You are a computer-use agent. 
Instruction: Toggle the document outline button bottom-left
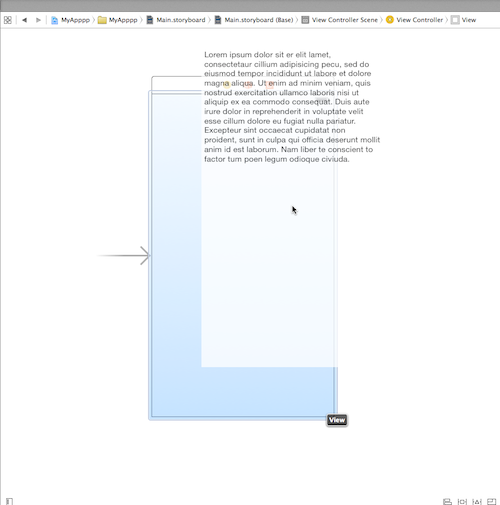(x=9, y=501)
